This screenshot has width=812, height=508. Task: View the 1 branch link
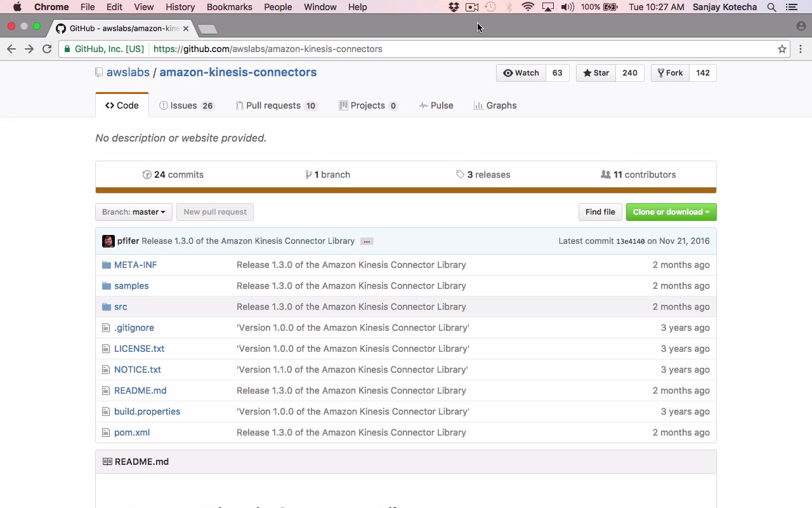(x=328, y=175)
